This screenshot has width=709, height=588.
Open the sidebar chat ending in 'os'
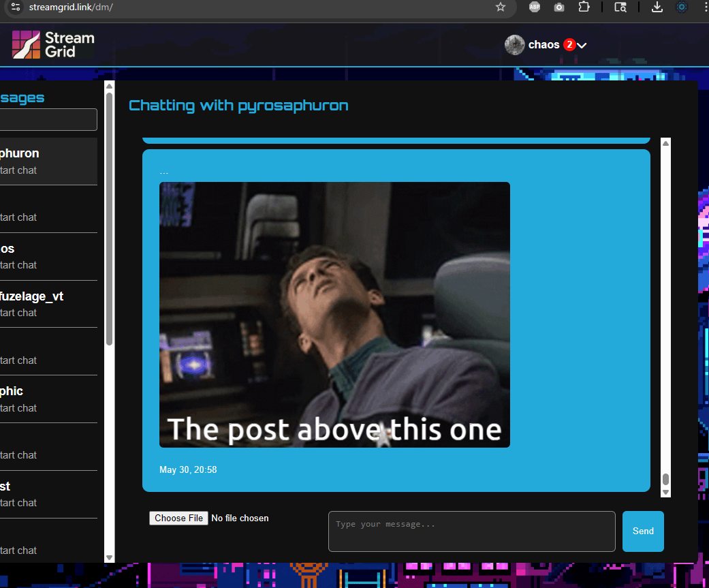(48, 256)
